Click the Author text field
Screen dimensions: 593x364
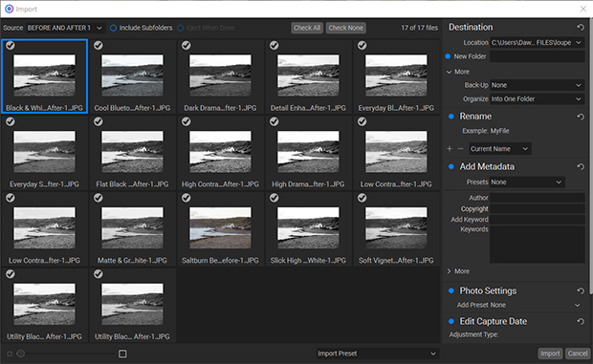tap(537, 198)
